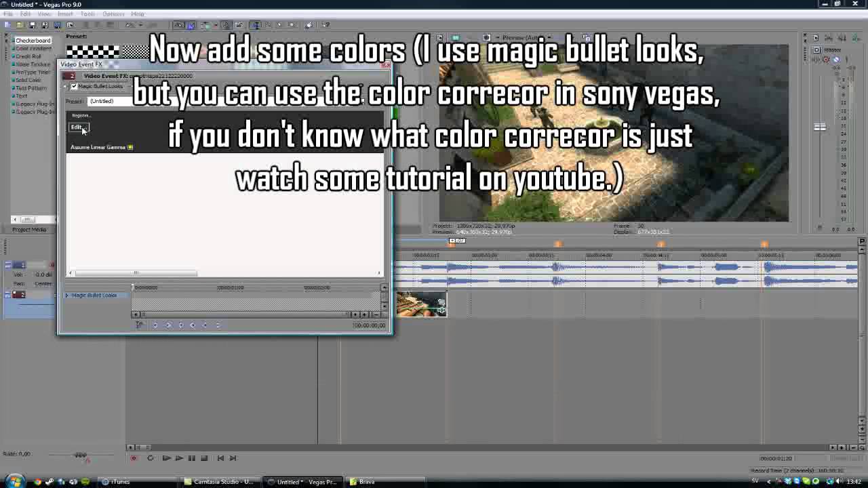Click the Stop button in transport bar

[x=204, y=458]
